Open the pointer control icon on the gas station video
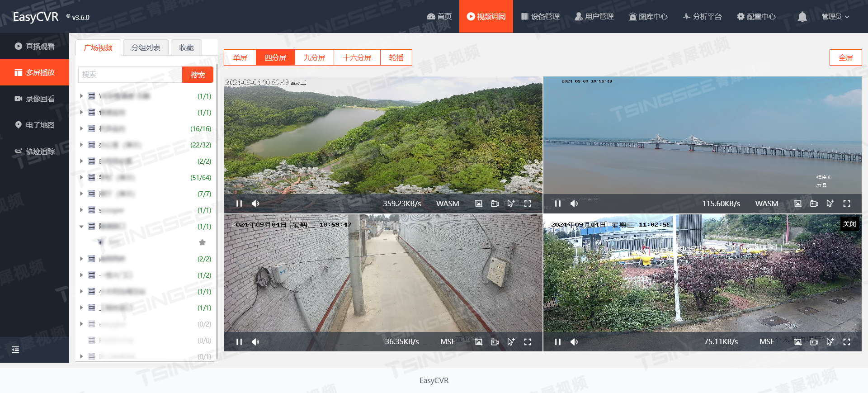The height and width of the screenshot is (393, 868). (x=830, y=342)
